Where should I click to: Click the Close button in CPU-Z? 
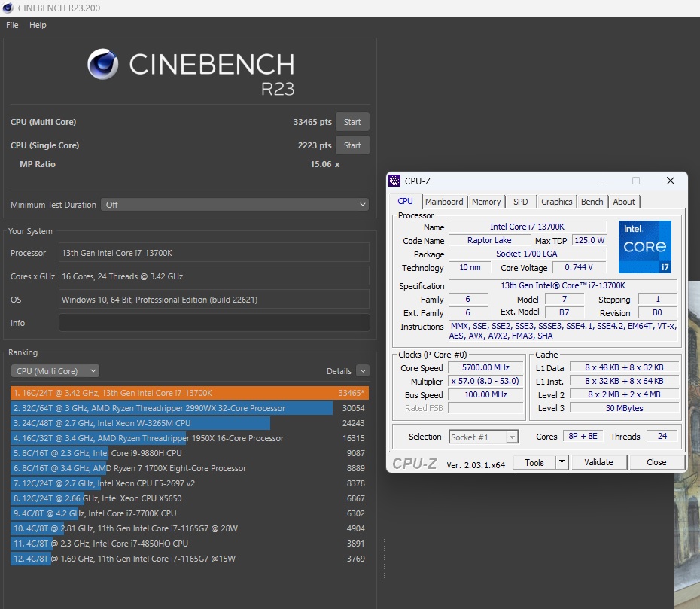pos(656,462)
